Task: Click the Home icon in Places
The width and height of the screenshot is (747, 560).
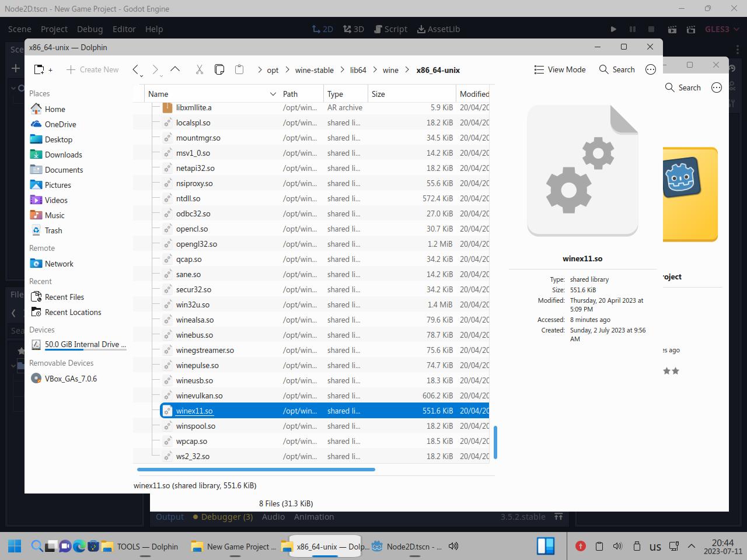Action: tap(36, 109)
